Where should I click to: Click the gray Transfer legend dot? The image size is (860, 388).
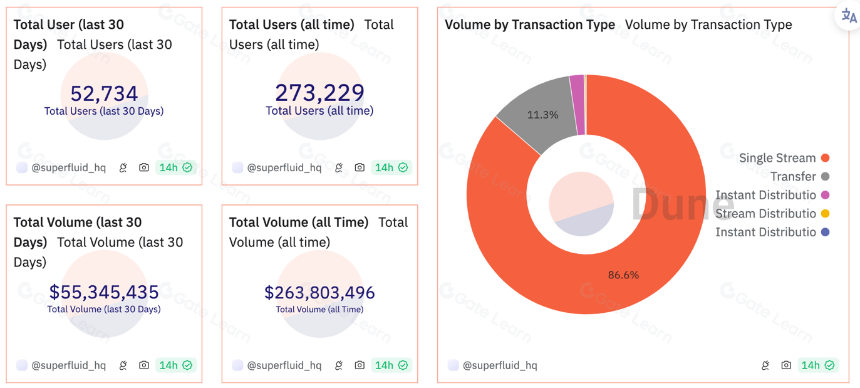[x=825, y=177]
